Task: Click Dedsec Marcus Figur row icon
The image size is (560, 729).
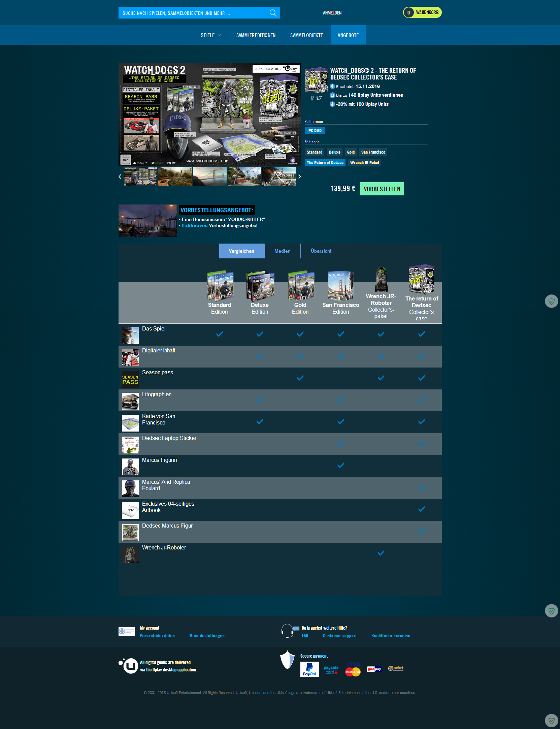Action: click(x=130, y=532)
